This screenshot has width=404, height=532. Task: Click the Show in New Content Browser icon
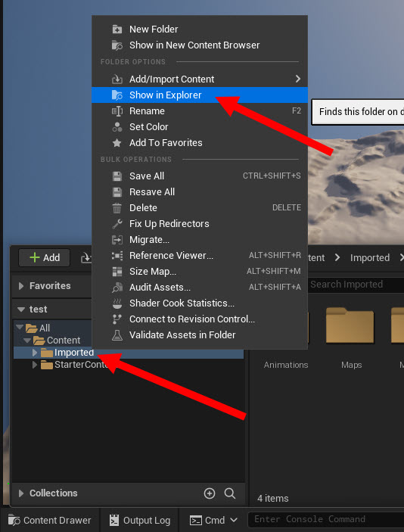(x=117, y=45)
